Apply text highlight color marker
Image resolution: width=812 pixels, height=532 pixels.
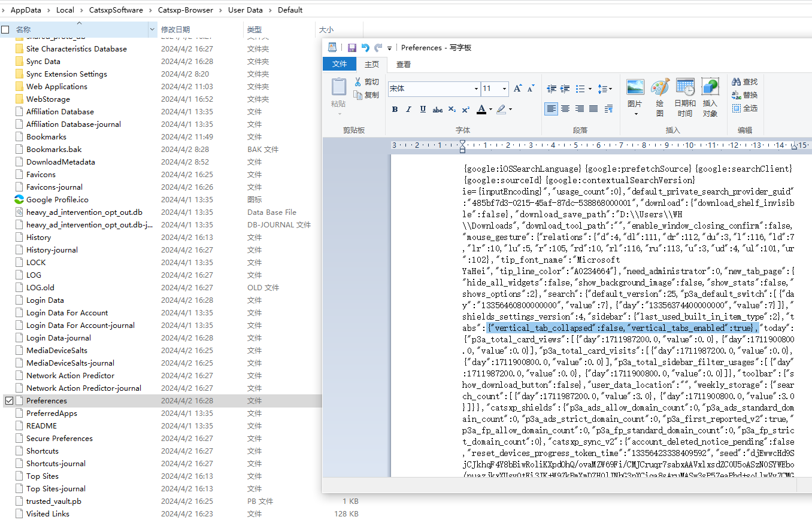coord(502,109)
